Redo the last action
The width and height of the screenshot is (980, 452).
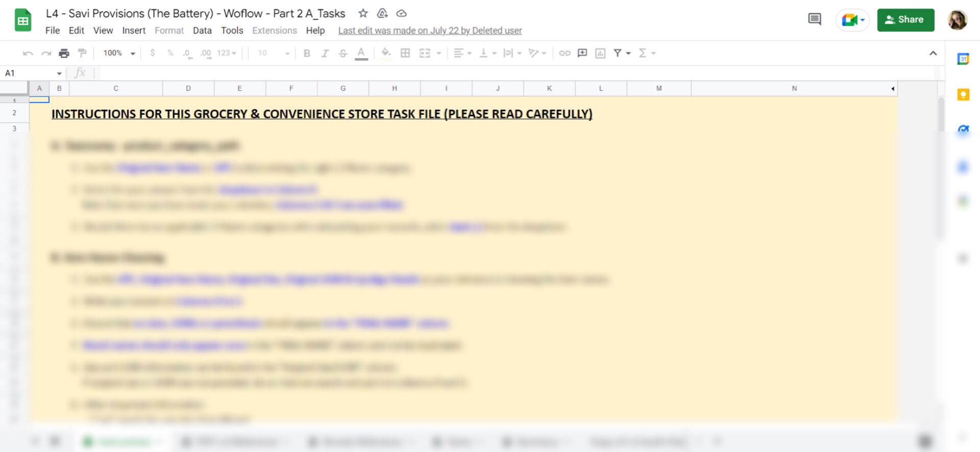[46, 53]
